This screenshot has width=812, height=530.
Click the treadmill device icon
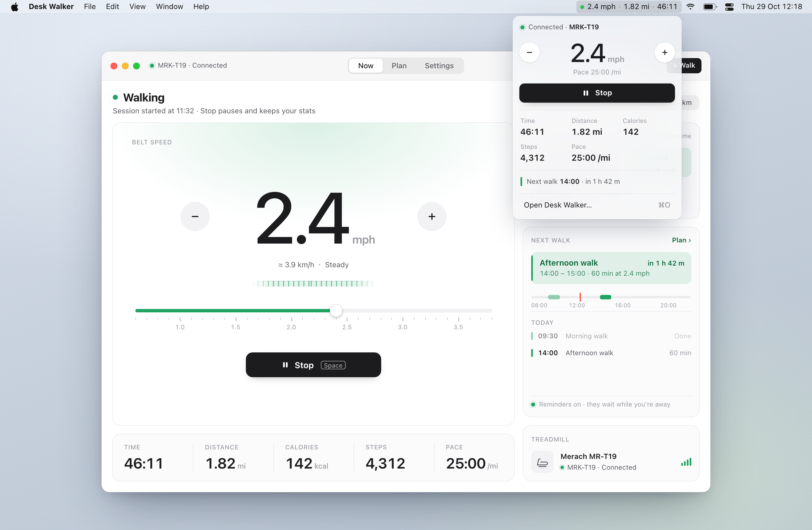point(542,462)
